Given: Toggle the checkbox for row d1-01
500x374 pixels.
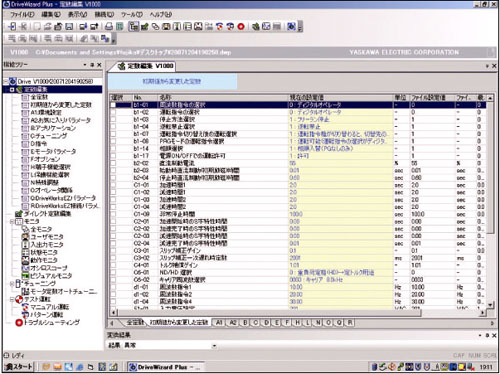Looking at the screenshot, I should (113, 287).
